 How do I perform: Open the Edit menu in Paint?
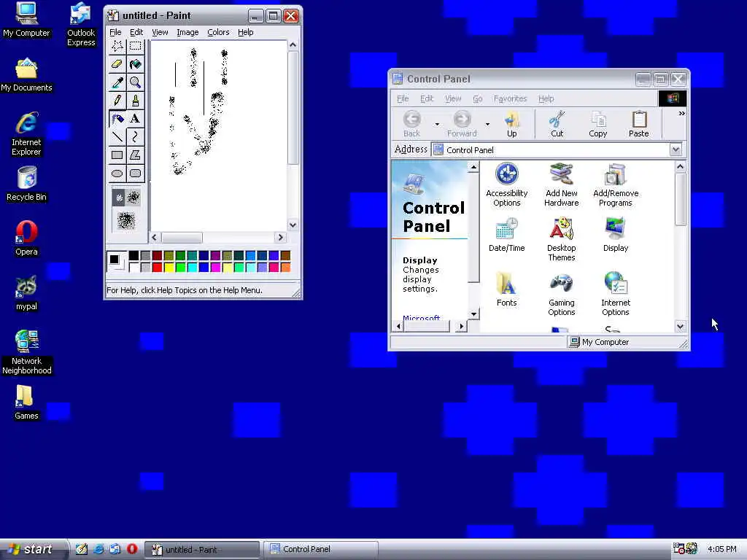[136, 32]
